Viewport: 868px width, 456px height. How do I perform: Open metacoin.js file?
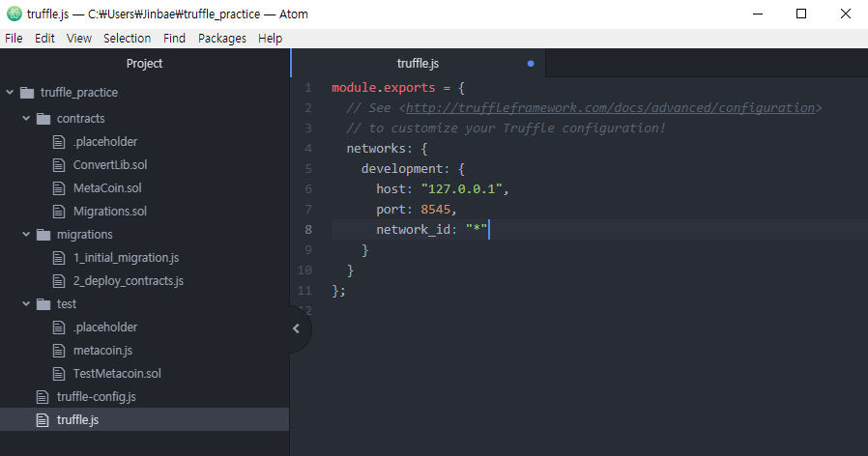pyautogui.click(x=103, y=351)
